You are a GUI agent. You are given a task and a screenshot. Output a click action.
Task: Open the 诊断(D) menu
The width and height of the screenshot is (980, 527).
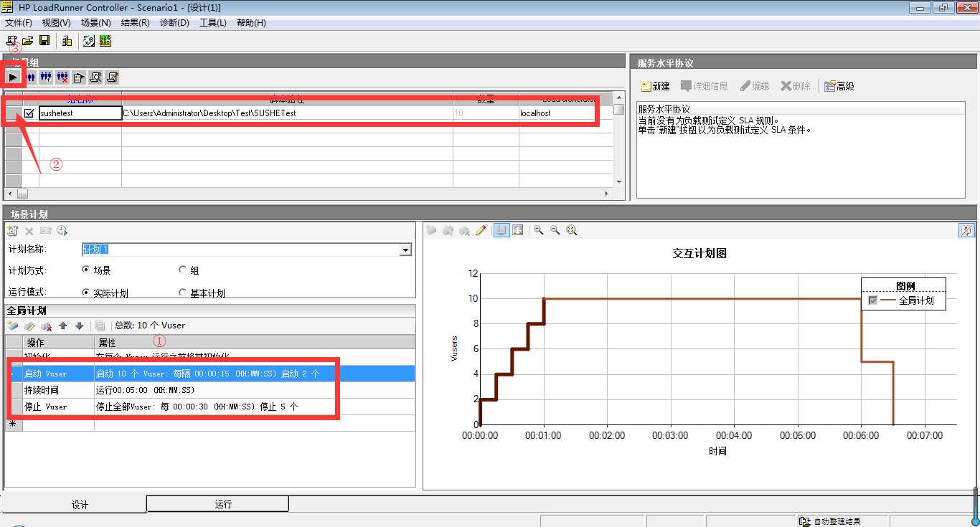click(174, 23)
